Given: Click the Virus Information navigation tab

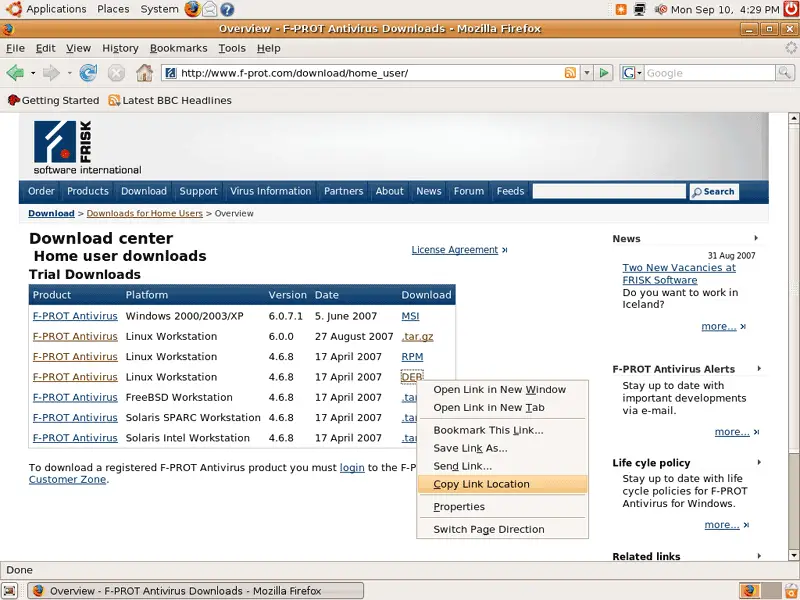Looking at the screenshot, I should [x=270, y=191].
